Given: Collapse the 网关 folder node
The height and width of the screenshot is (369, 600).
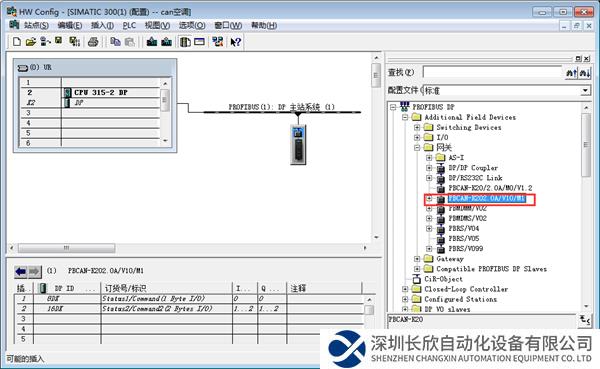Looking at the screenshot, I should coord(417,148).
